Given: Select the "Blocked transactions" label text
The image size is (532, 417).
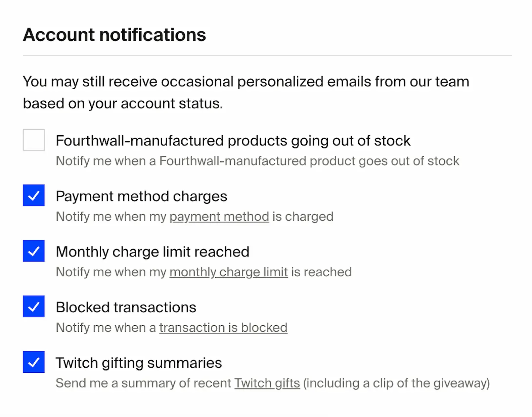Looking at the screenshot, I should [126, 307].
